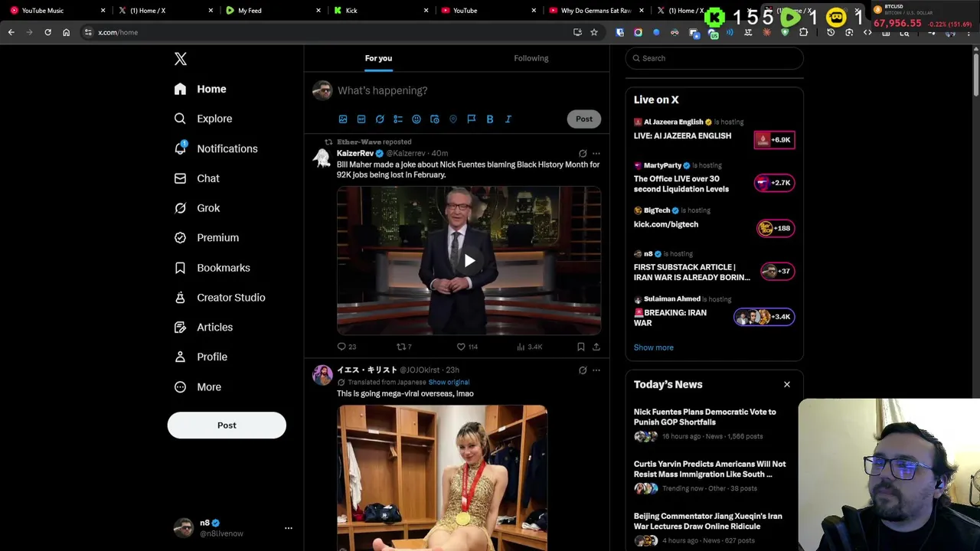View analytics of KaizerRev post
Screen dimensions: 980x551
(530, 347)
